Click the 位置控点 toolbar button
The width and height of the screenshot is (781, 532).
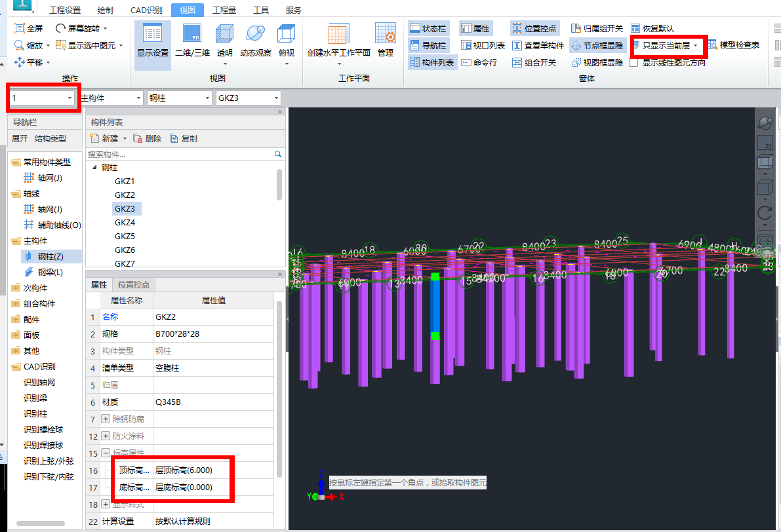[x=534, y=28]
